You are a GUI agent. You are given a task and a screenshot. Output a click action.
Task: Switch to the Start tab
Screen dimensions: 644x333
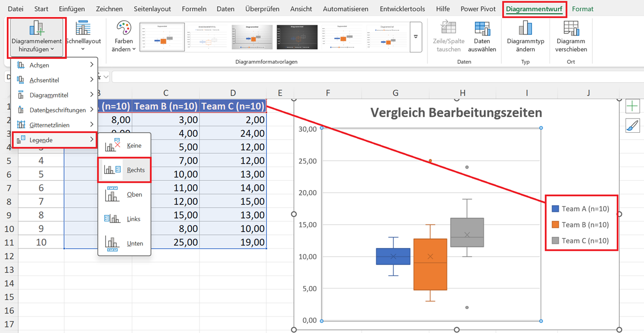pos(41,9)
